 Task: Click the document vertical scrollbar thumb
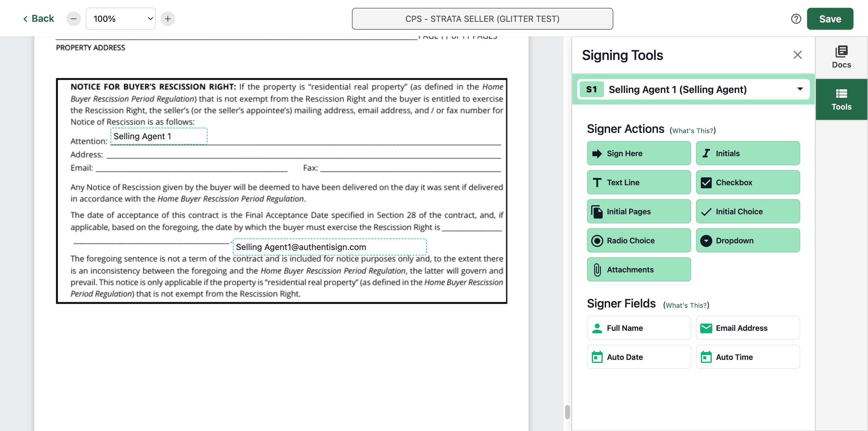568,412
